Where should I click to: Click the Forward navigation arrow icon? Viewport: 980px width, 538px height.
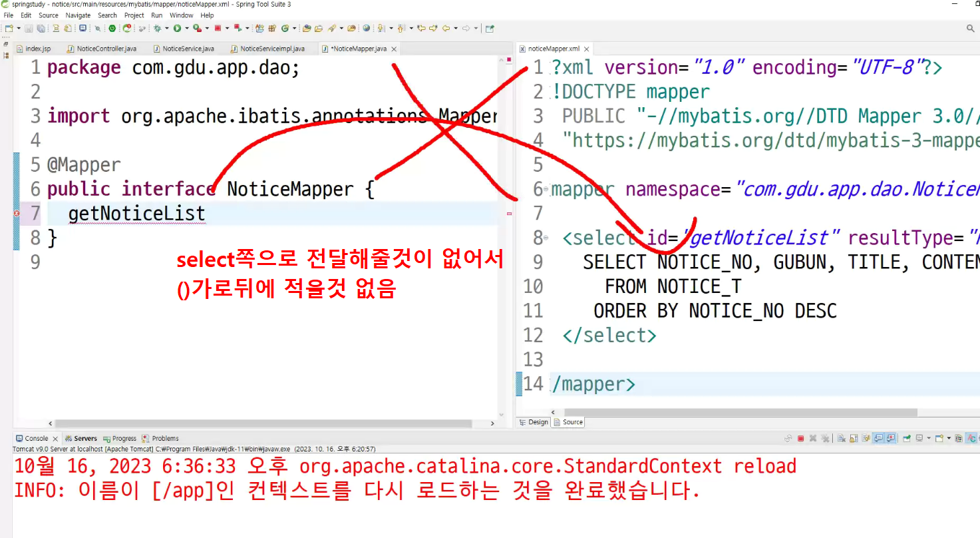[x=466, y=29]
